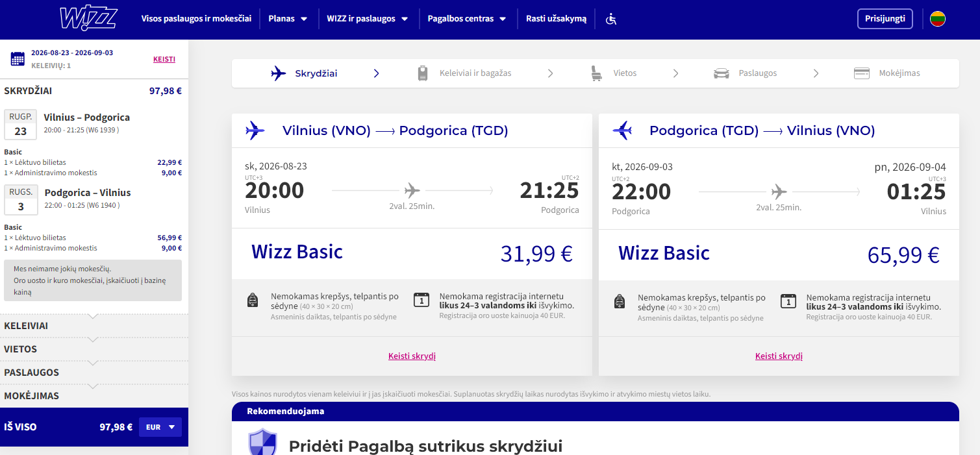
Task: Click the 22,99 € ticket price line
Action: (93, 163)
